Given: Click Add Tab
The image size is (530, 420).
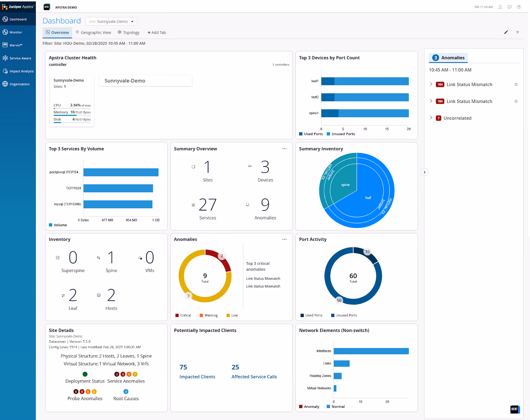Looking at the screenshot, I should point(157,32).
